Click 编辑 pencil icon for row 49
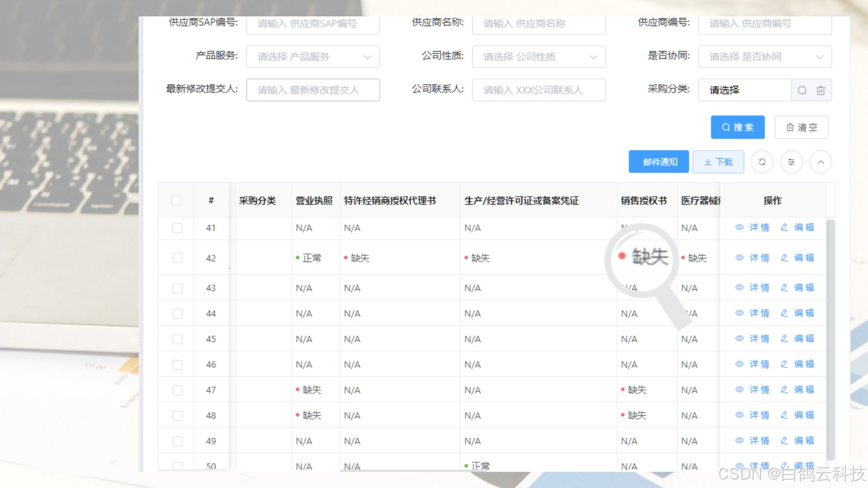Screen dimensions: 868x488 (784, 441)
